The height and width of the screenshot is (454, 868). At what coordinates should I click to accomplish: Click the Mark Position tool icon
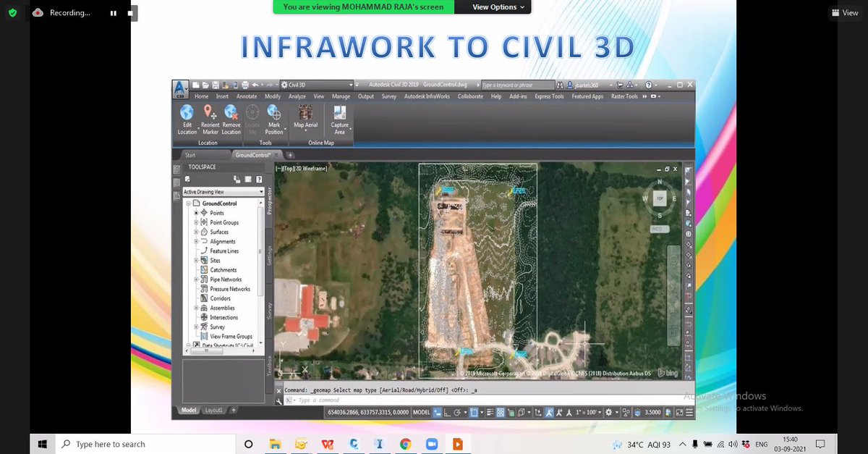pyautogui.click(x=274, y=112)
